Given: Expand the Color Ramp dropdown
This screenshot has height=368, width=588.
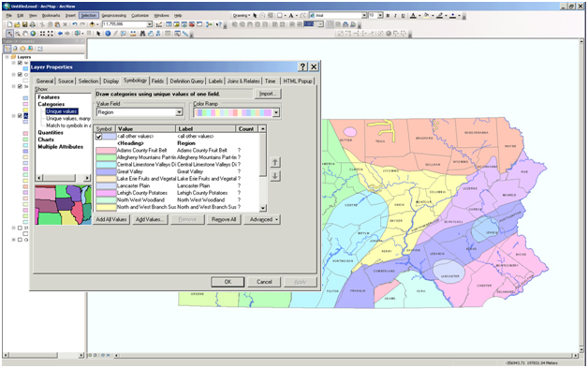Looking at the screenshot, I should [276, 112].
